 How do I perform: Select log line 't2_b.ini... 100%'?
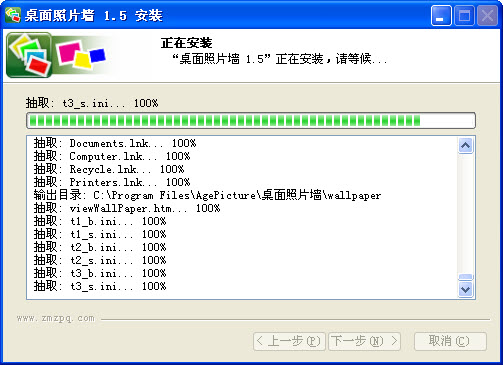[100, 247]
